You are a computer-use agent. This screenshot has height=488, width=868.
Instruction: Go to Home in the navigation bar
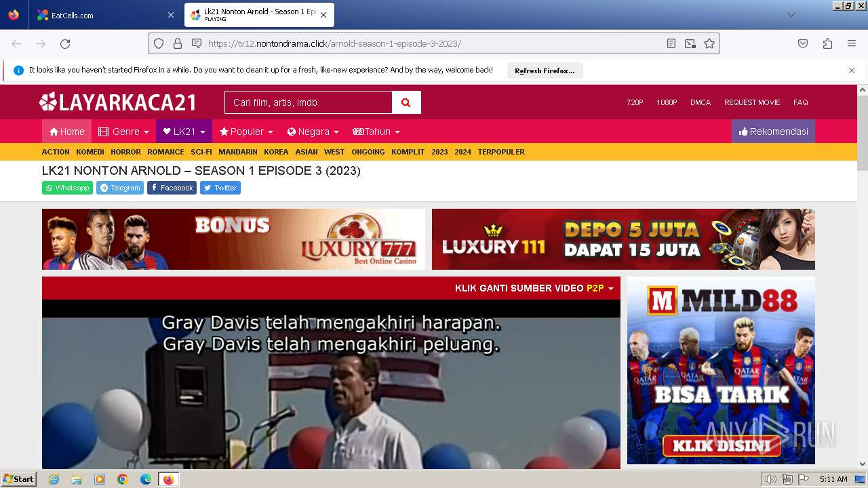point(66,131)
